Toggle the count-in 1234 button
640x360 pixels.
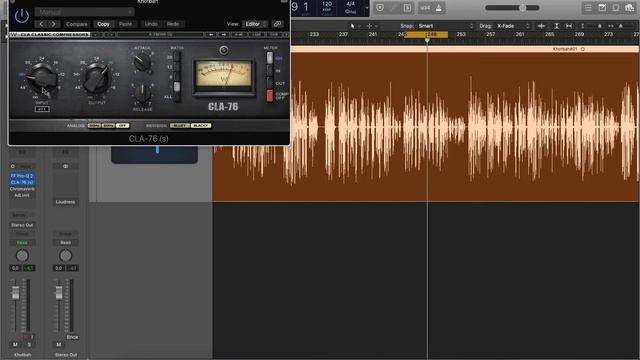click(425, 8)
